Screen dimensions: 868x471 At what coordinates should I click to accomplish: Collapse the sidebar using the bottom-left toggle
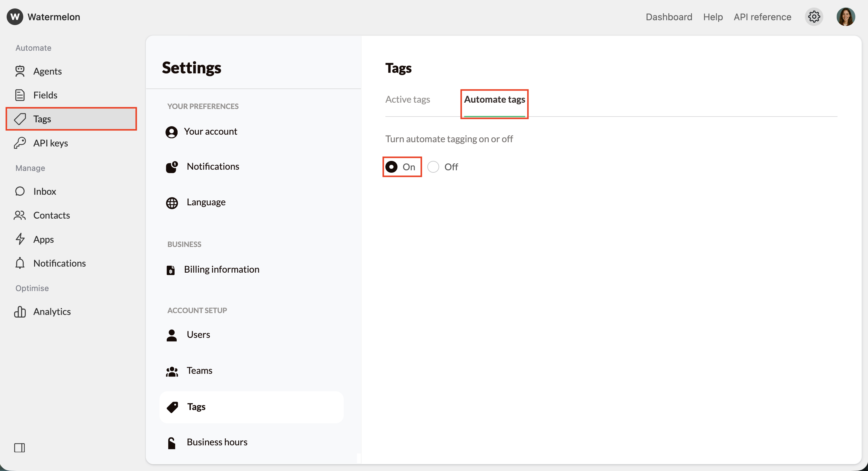coord(20,448)
